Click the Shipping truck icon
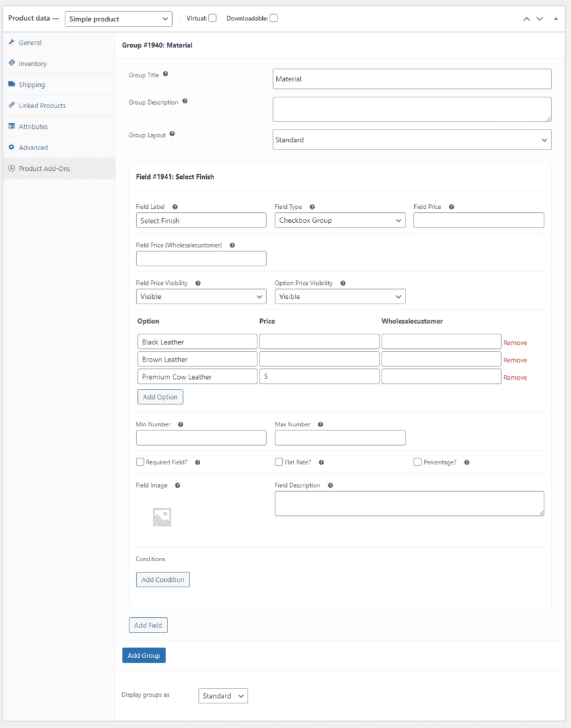The height and width of the screenshot is (728, 571). (11, 84)
